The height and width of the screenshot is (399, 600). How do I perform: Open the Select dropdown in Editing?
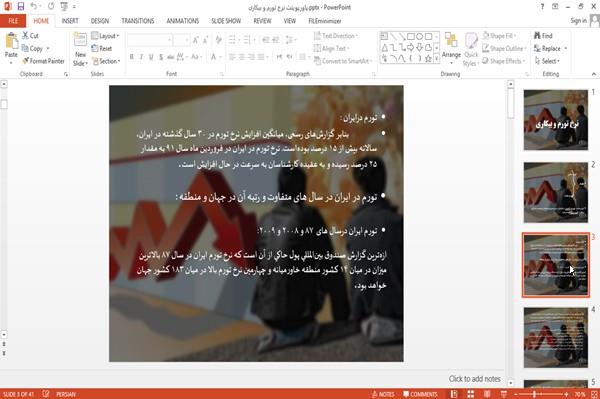click(547, 61)
